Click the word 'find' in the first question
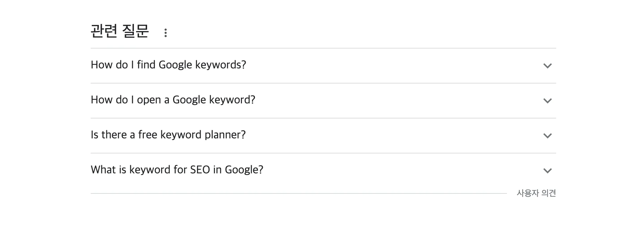The image size is (644, 227). 146,65
